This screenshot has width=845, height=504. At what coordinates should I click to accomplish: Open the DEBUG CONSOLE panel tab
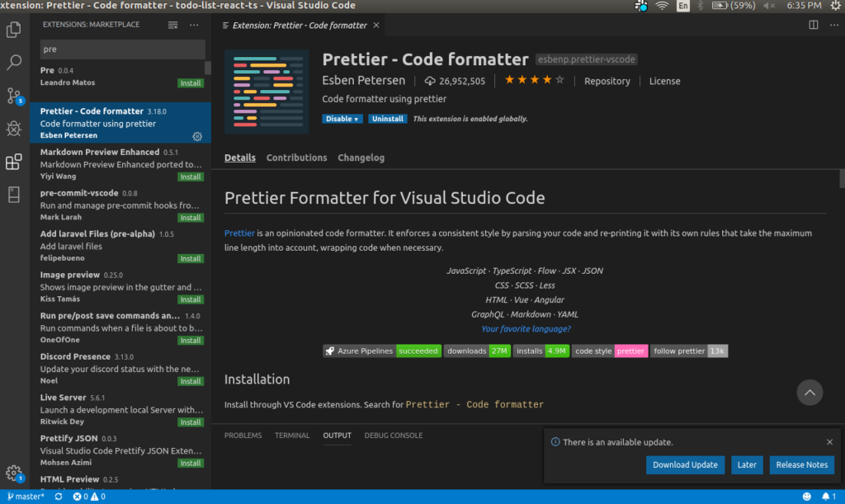click(394, 435)
